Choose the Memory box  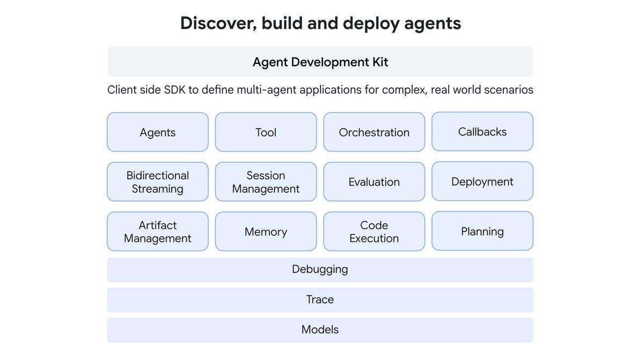266,232
